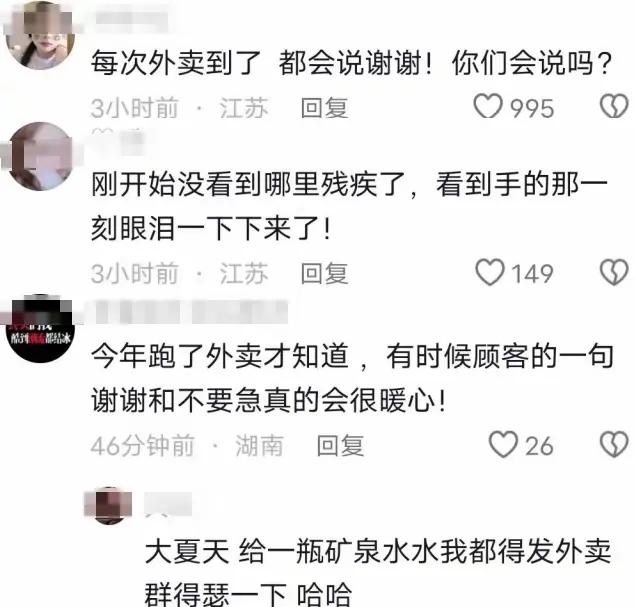Open the dark avatar of Hunan commenter
Screen dimensions: 636x607
(40, 329)
